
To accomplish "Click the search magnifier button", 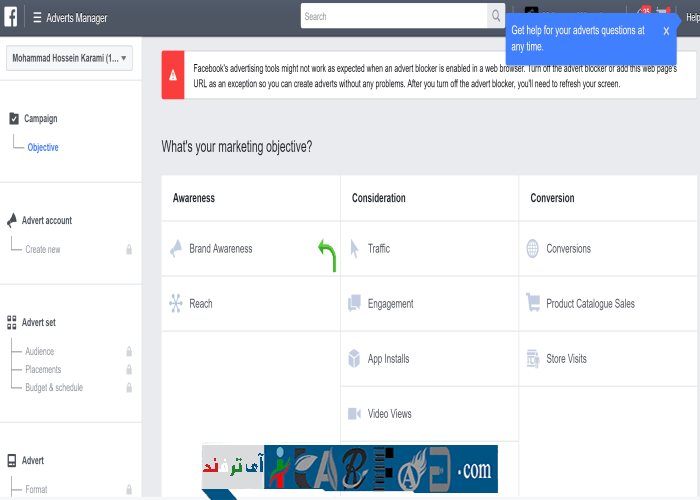I will point(496,16).
